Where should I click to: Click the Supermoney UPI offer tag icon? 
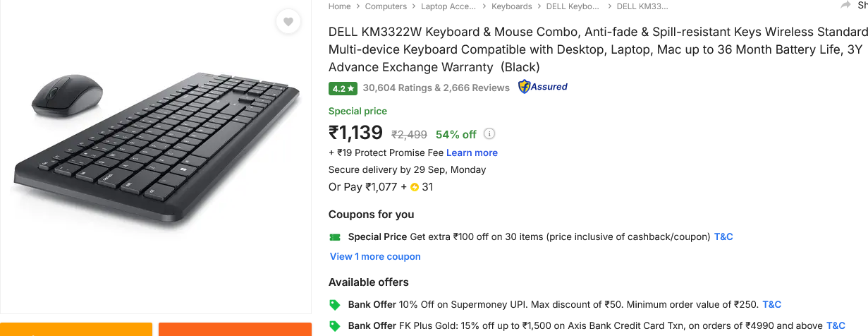tap(335, 305)
